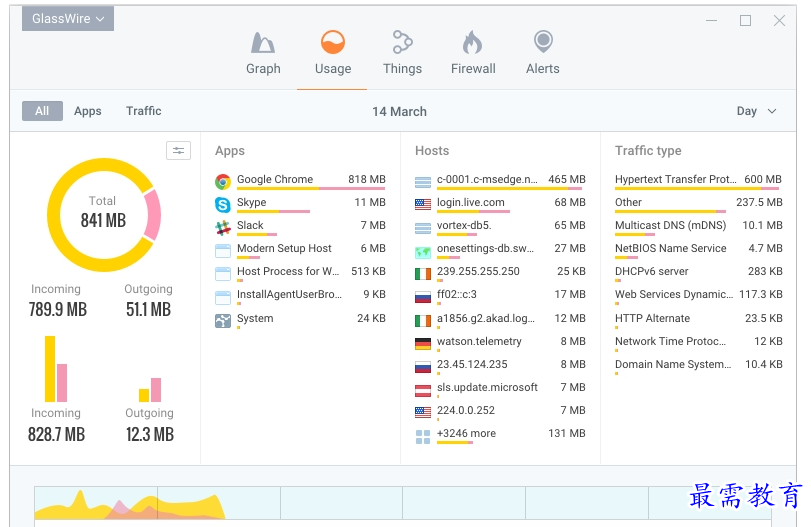Image resolution: width=811 pixels, height=527 pixels.
Task: Click the InstallAgentUserBro... app icon
Action: [x=223, y=297]
